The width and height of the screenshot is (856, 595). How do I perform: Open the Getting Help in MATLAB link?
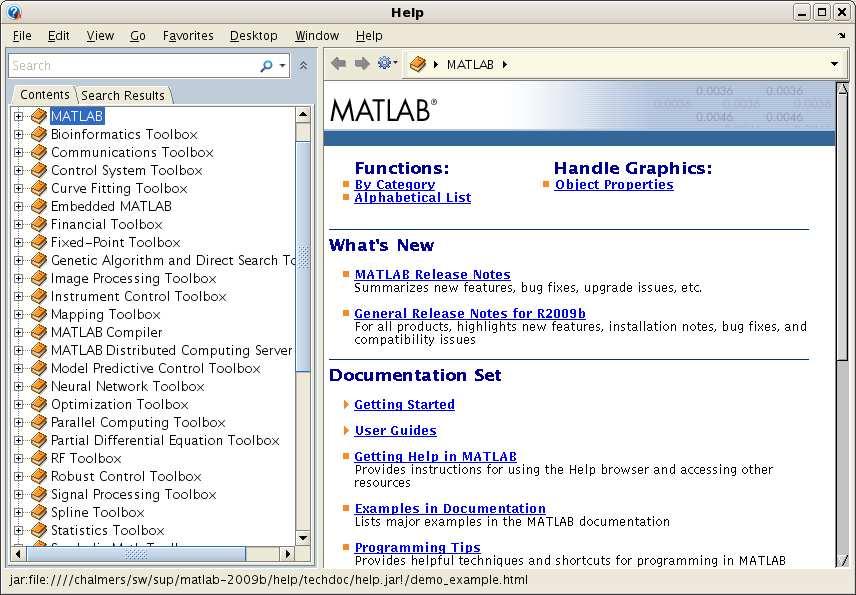click(x=435, y=456)
